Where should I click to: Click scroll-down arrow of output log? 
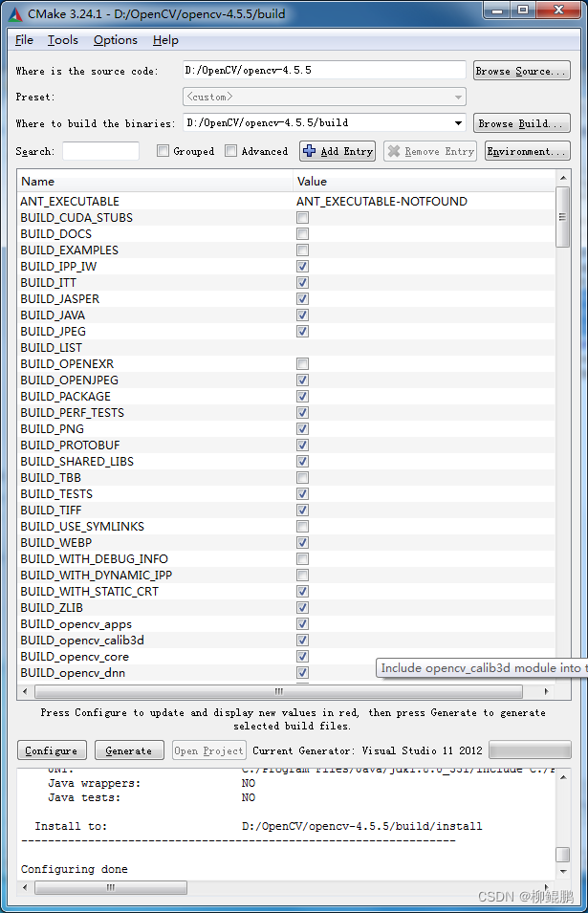point(563,871)
